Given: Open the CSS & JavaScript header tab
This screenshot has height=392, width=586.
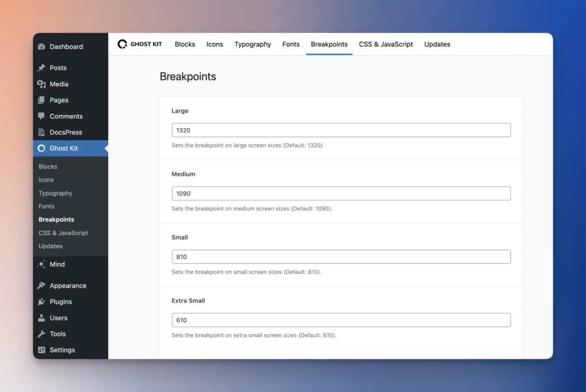Looking at the screenshot, I should pos(386,44).
